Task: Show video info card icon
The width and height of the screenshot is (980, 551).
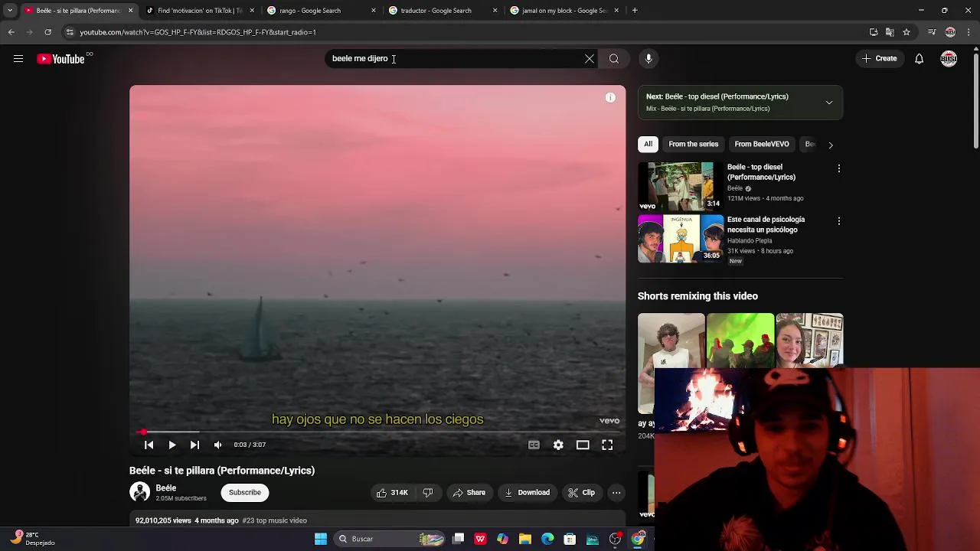Action: pyautogui.click(x=610, y=97)
